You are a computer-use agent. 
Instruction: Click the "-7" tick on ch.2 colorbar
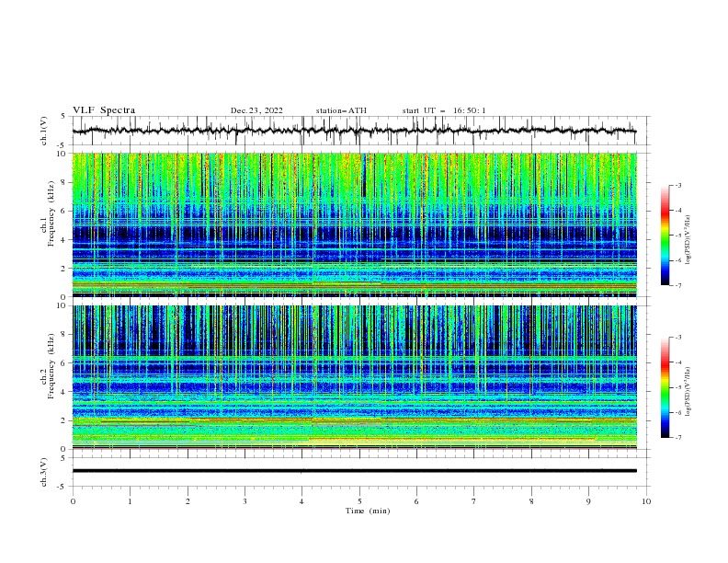[678, 437]
